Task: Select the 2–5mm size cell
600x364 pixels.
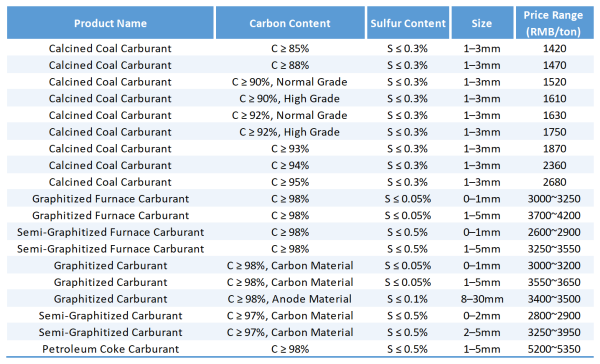Action: coord(482,332)
